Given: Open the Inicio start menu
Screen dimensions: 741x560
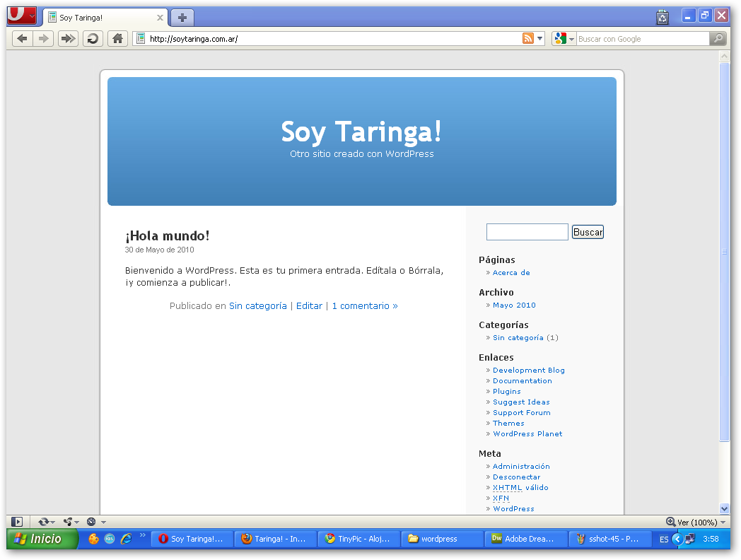Looking at the screenshot, I should click(x=42, y=539).
